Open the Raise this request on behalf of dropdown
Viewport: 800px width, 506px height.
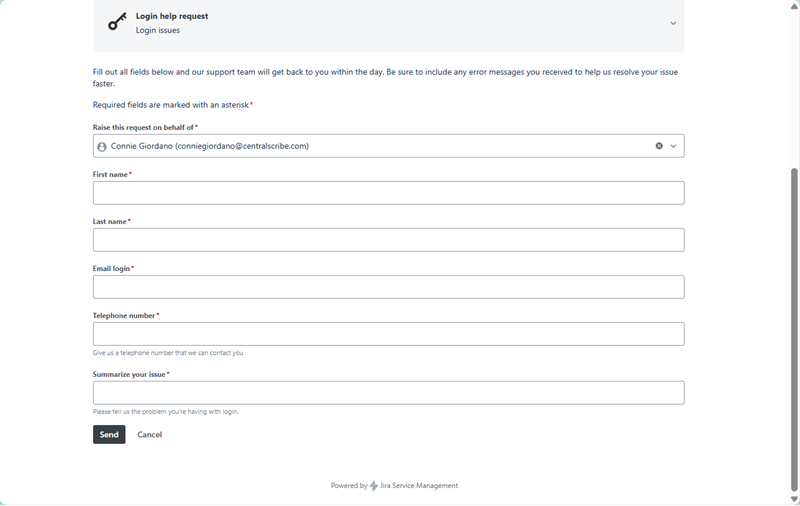(673, 146)
